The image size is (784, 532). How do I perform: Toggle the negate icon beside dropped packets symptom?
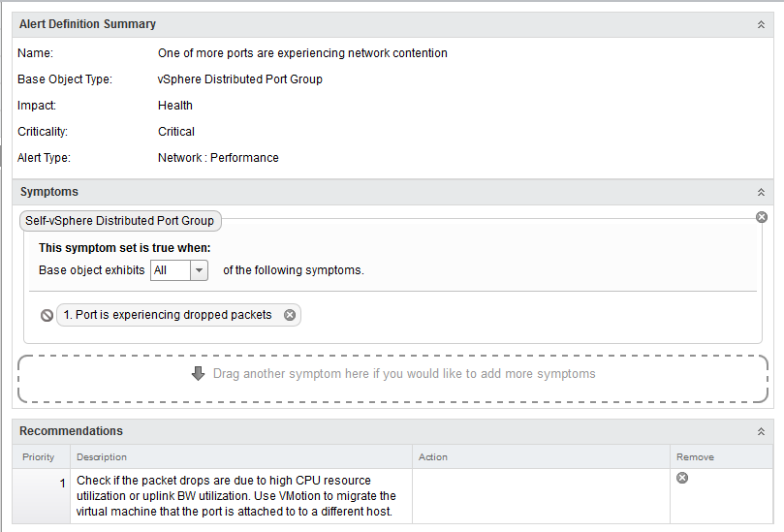47,316
